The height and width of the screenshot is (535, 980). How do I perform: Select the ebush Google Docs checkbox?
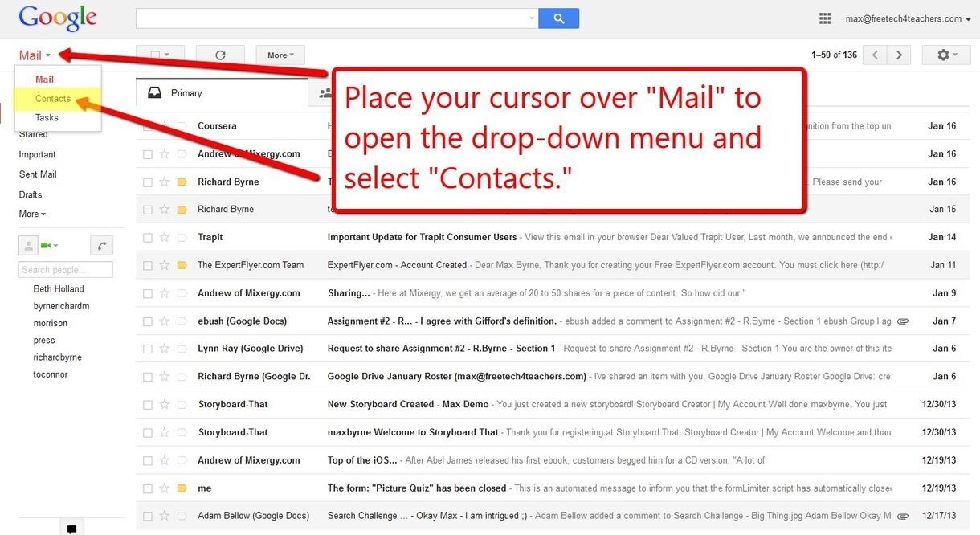coord(148,321)
